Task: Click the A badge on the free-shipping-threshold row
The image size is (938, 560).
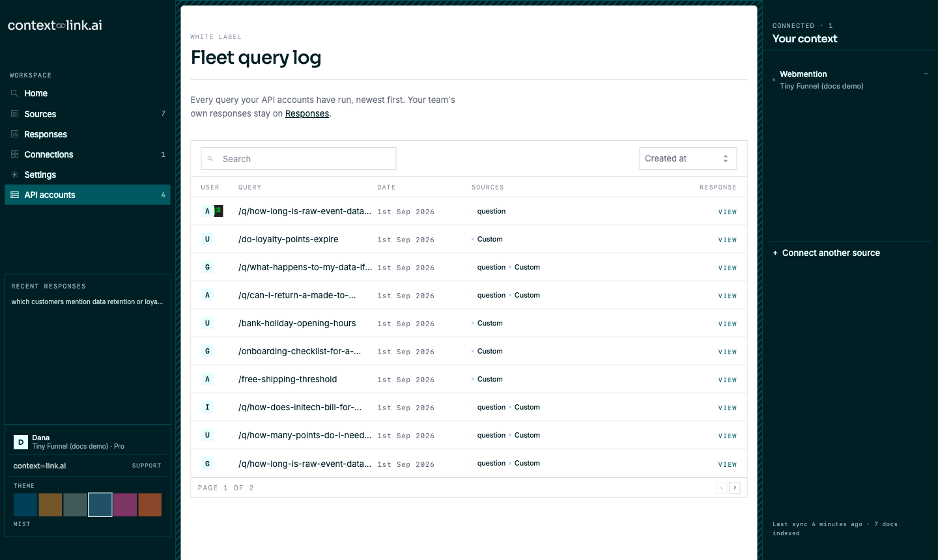Action: click(207, 379)
